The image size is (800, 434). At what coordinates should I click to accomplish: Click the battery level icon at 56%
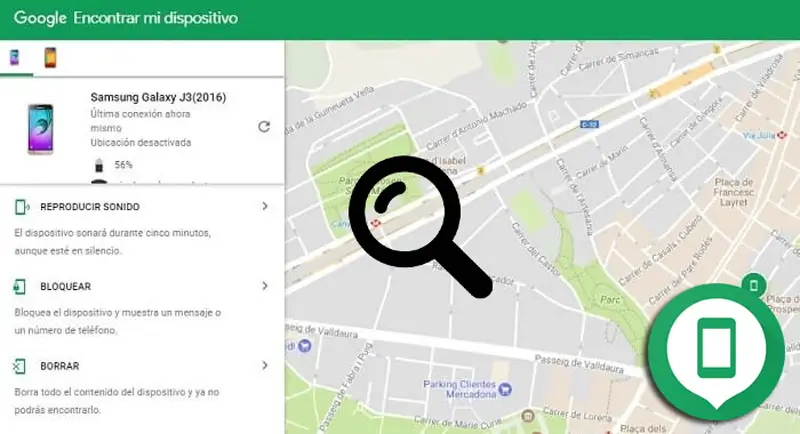[99, 165]
